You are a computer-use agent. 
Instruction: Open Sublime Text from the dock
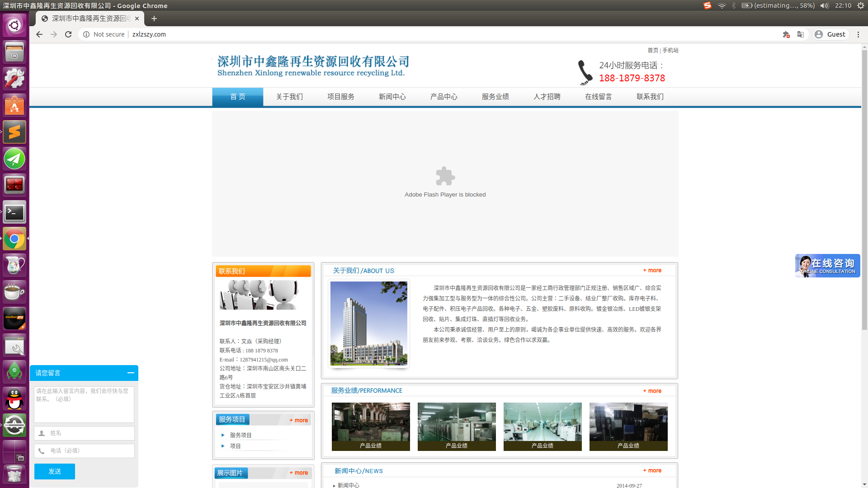[14, 132]
